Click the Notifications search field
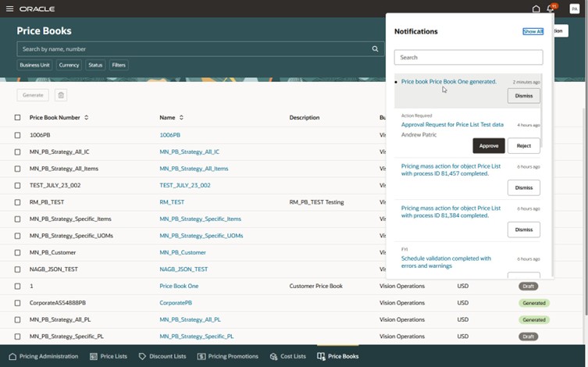The image size is (588, 367). click(x=469, y=57)
